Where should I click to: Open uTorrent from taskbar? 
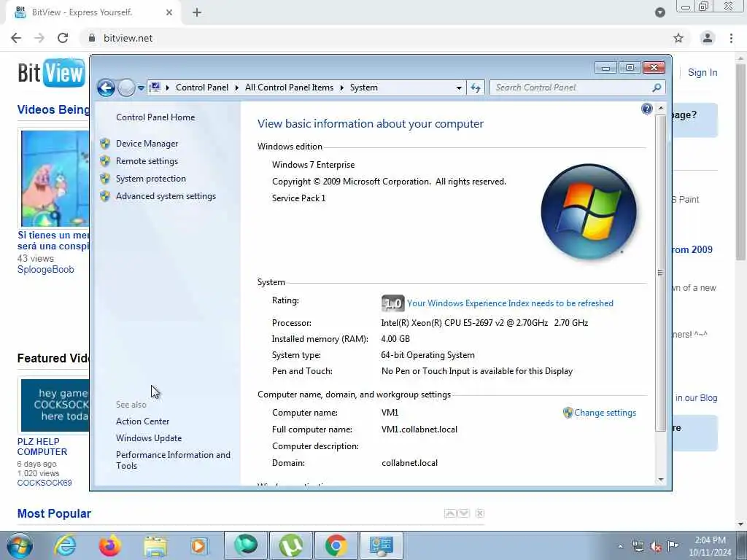point(290,545)
